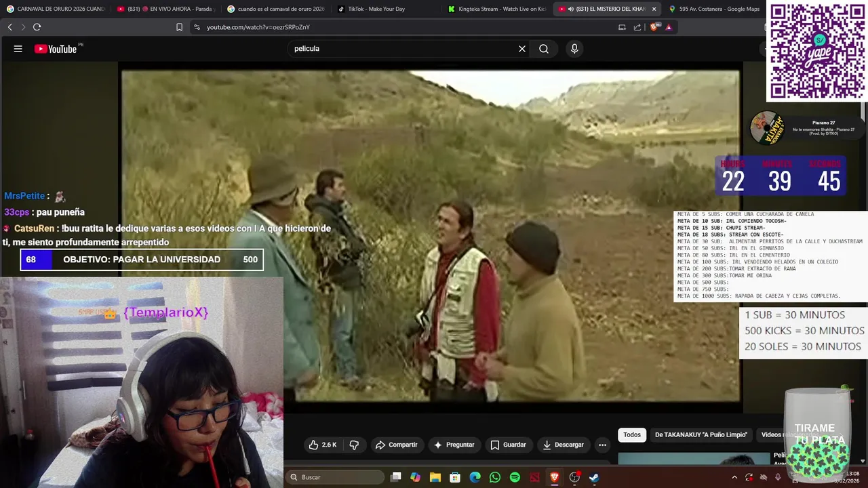Open the tray microphone icon
Image resolution: width=868 pixels, height=488 pixels.
778,477
